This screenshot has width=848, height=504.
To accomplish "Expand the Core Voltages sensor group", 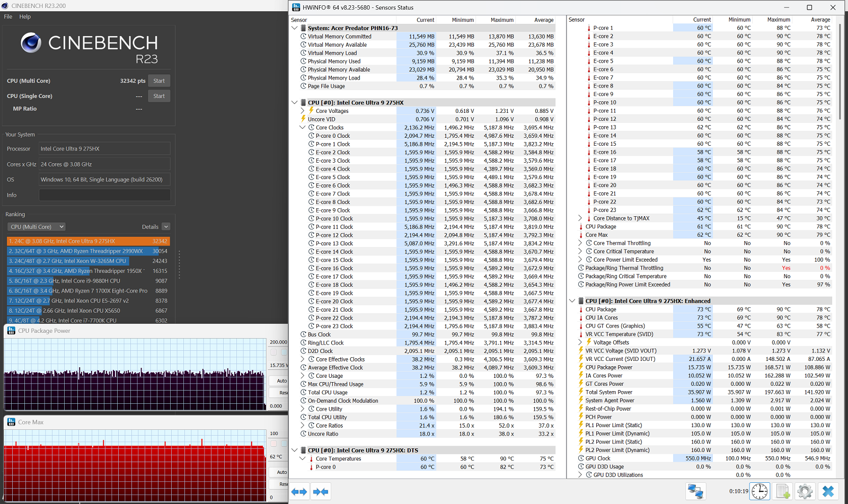I will (303, 111).
